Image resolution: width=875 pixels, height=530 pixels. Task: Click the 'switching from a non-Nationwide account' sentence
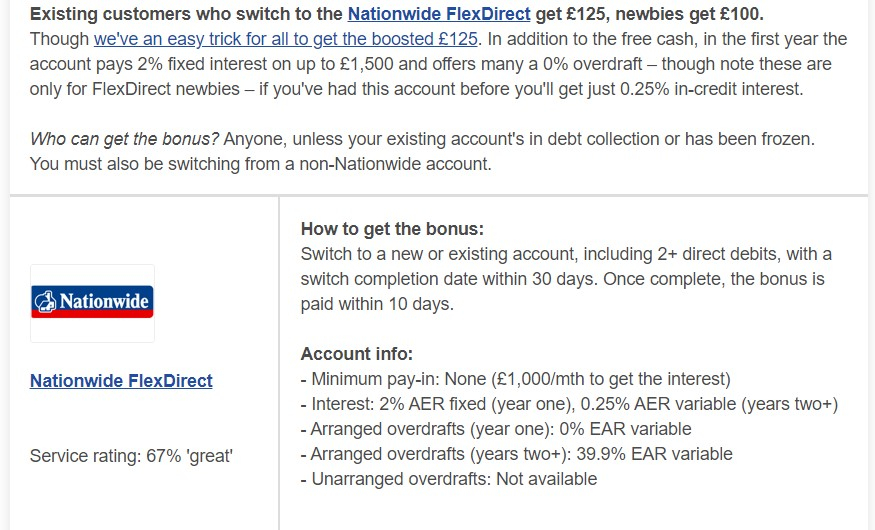(261, 163)
